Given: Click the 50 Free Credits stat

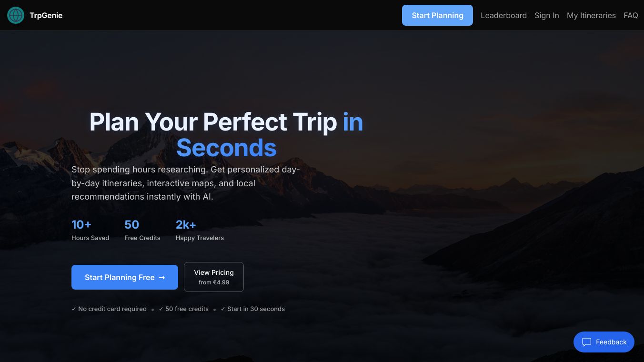Looking at the screenshot, I should [x=142, y=230].
